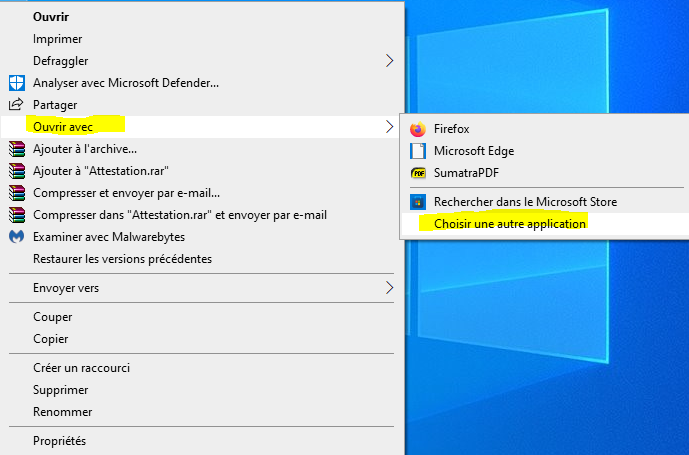
Task: Click the Partager share icon
Action: (16, 105)
